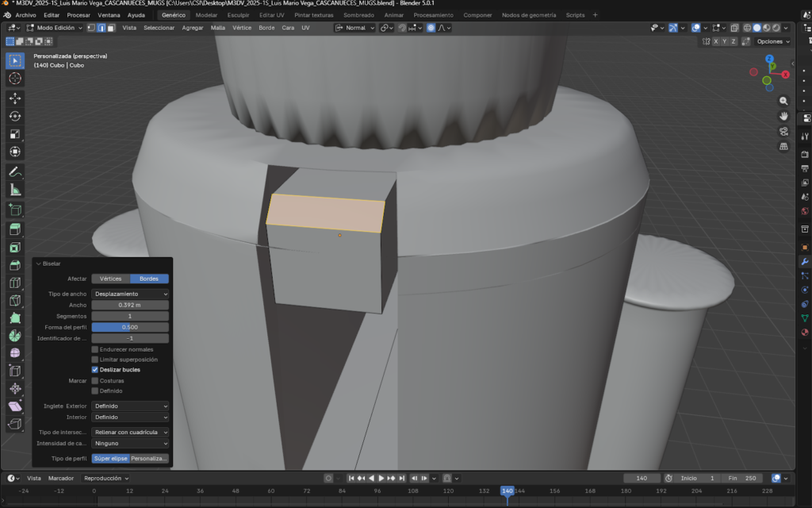Click the zoom viewport magnifier icon

(784, 102)
